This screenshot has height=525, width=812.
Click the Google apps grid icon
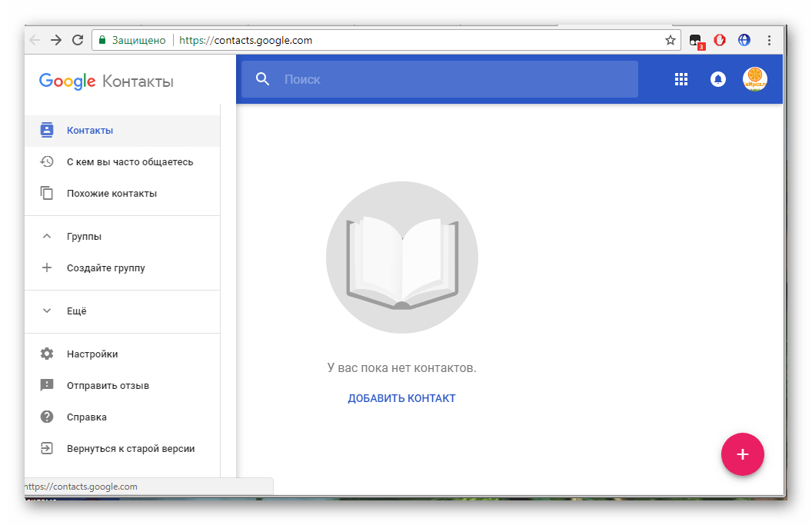coord(681,79)
